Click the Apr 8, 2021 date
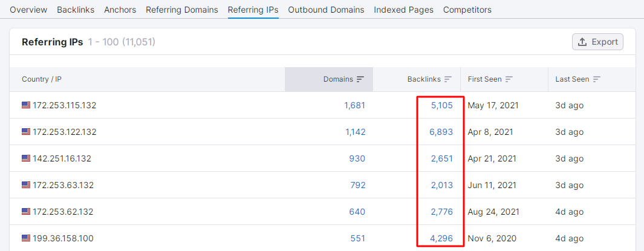This screenshot has height=251, width=644. [x=490, y=132]
